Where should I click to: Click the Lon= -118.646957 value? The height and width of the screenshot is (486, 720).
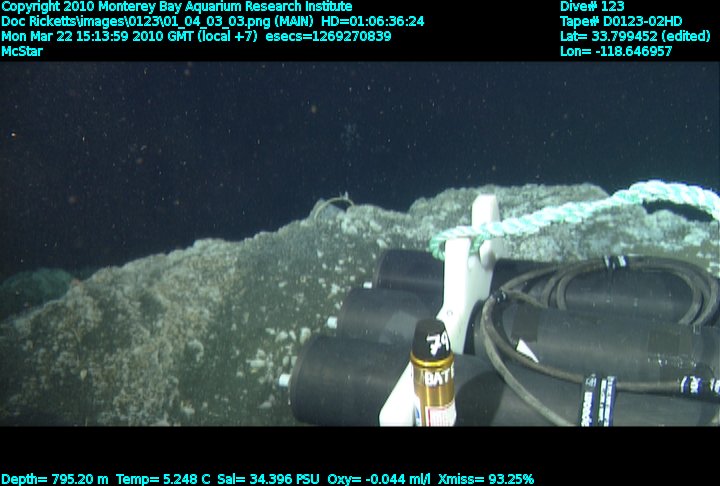click(x=616, y=51)
